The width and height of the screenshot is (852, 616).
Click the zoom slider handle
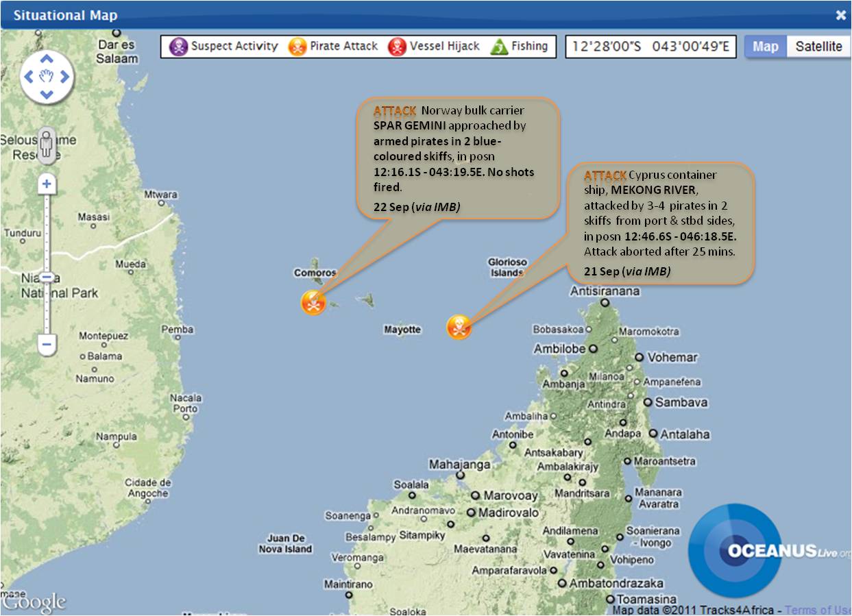click(47, 278)
